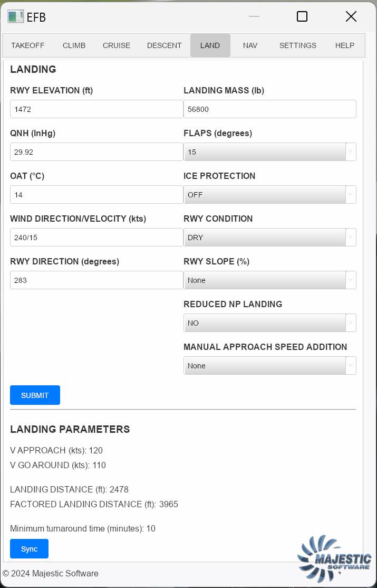Click the RWY ELEVATION input field
This screenshot has width=377, height=588.
click(96, 109)
